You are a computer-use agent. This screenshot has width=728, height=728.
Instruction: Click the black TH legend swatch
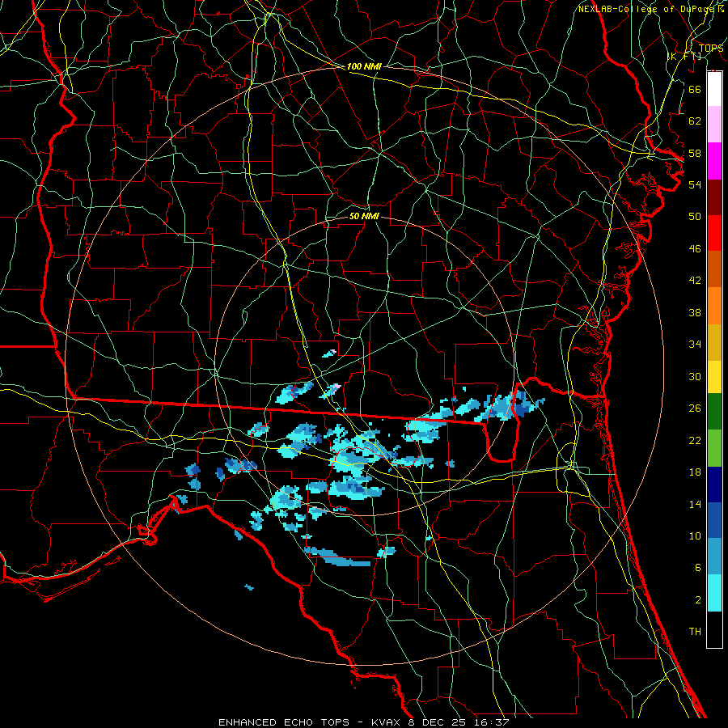714,629
